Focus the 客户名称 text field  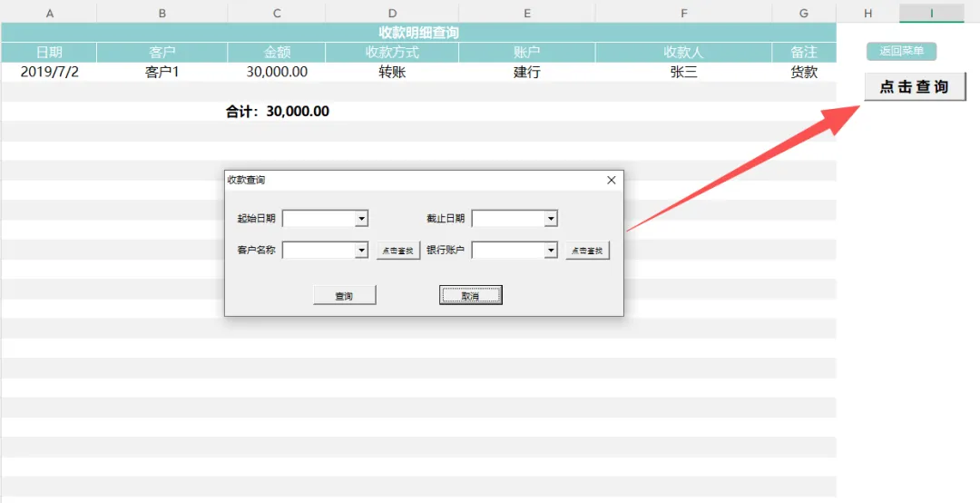[x=318, y=251]
